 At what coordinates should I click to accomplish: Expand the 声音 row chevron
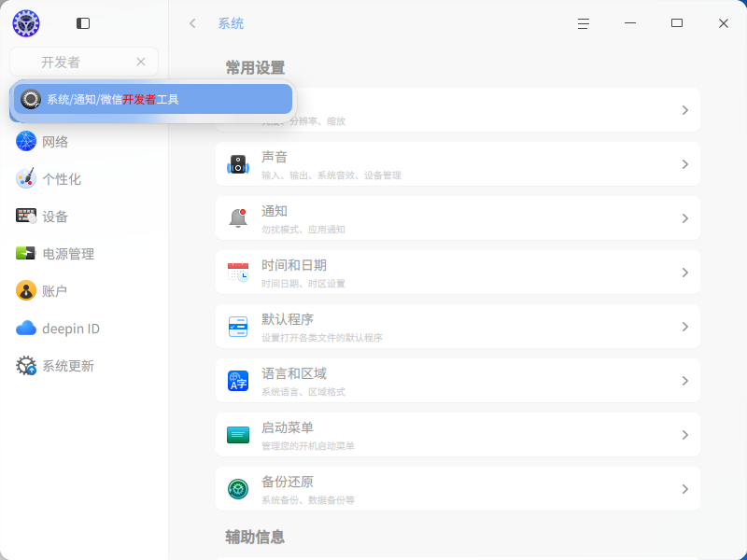684,164
